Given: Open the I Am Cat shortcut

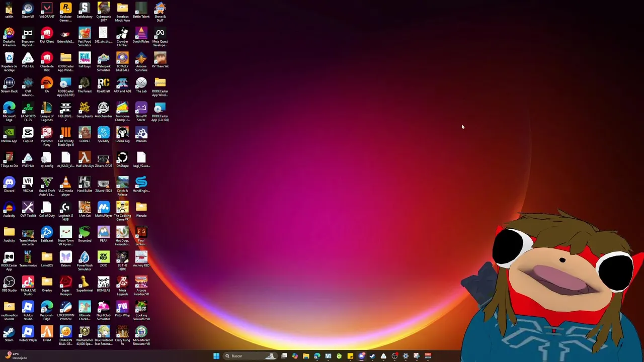Looking at the screenshot, I should pyautogui.click(x=85, y=210).
